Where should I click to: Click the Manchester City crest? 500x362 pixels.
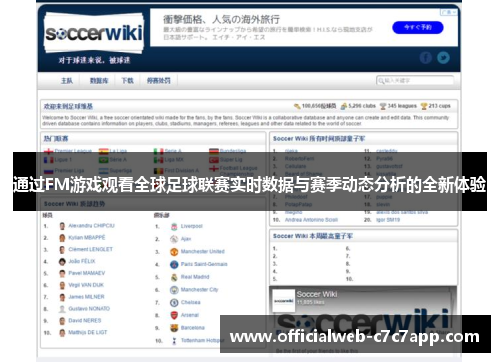(x=174, y=290)
